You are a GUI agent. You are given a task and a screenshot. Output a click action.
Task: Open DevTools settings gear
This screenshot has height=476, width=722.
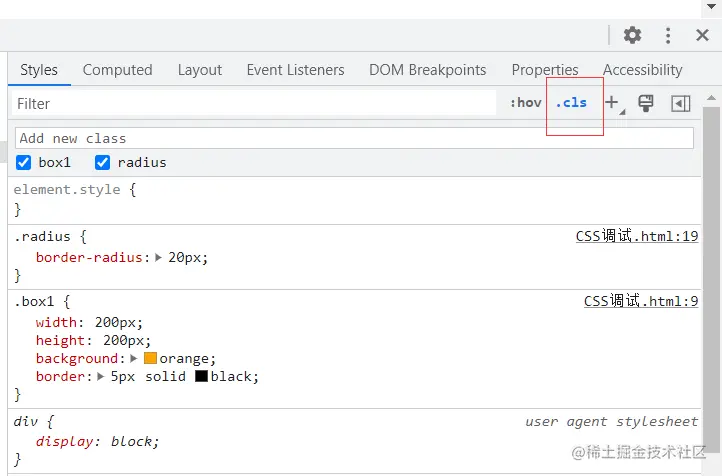tap(632, 35)
